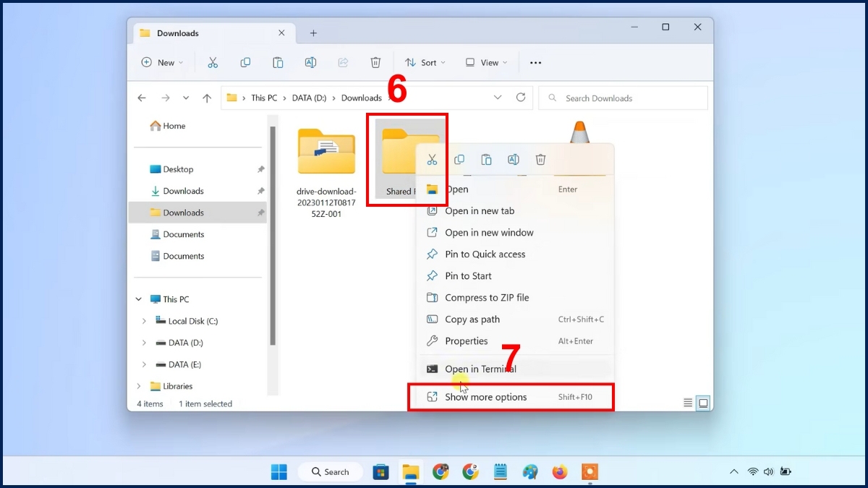Screen dimensions: 868x488
Task: Click the Rename icon in the context menu toolbar
Action: tap(514, 159)
